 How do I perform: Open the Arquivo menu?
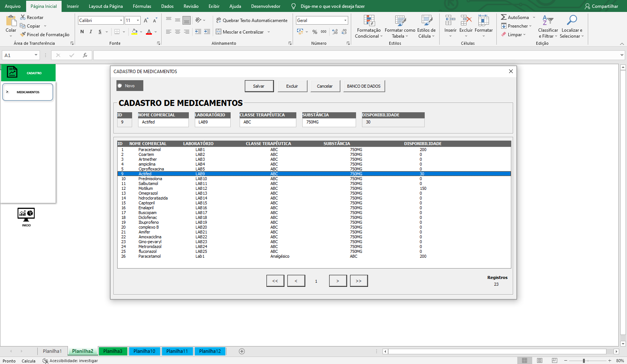pos(13,6)
